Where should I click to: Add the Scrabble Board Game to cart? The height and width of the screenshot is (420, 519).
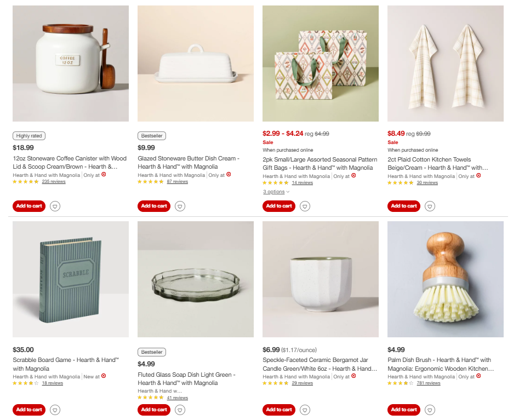click(x=29, y=410)
